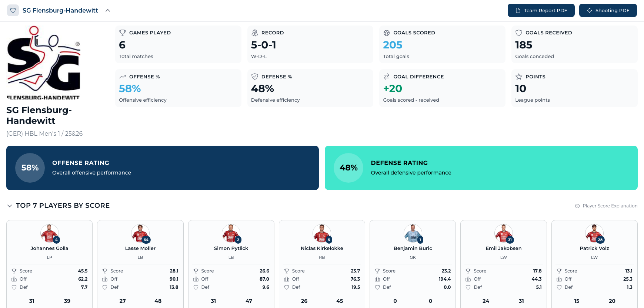Click the Games Played trophy icon

click(123, 33)
